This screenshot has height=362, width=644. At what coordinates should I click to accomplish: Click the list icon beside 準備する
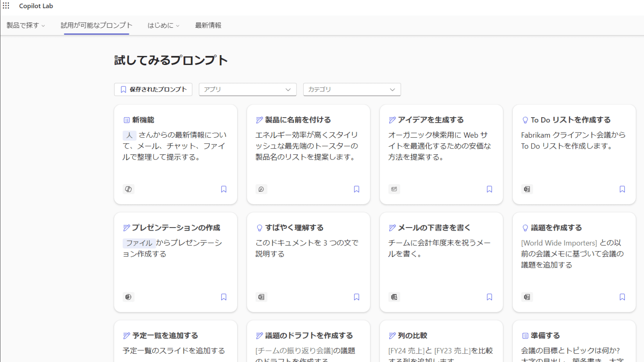(525, 336)
